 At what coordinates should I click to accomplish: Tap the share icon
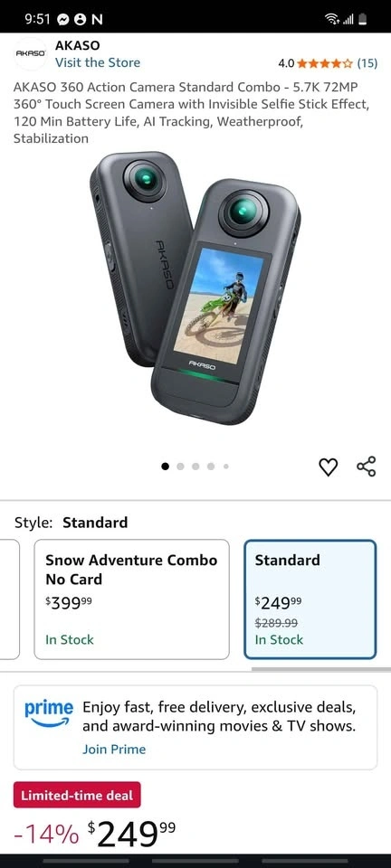[367, 467]
